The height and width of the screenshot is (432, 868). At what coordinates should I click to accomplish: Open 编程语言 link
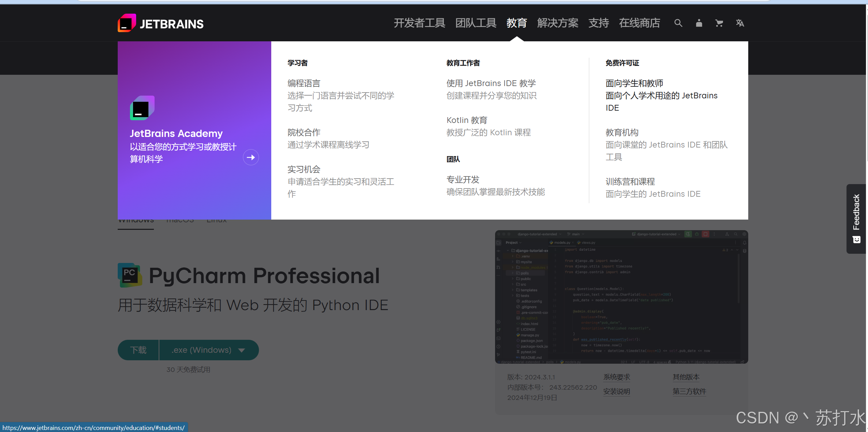tap(304, 83)
